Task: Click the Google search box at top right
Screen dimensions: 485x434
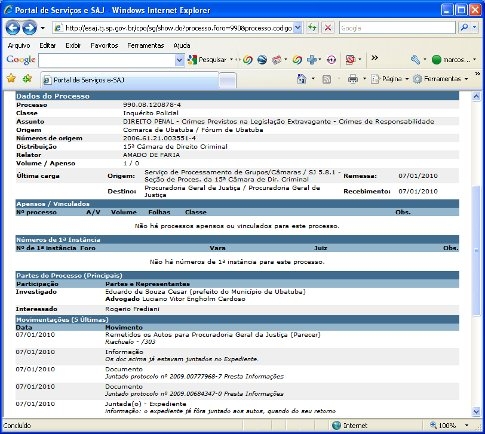Action: [397, 28]
